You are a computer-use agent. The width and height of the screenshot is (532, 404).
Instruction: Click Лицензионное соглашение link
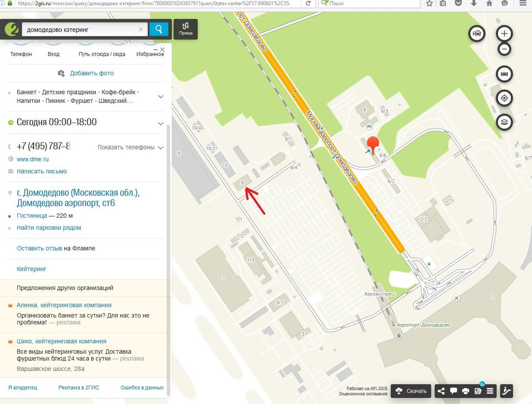pyautogui.click(x=363, y=393)
